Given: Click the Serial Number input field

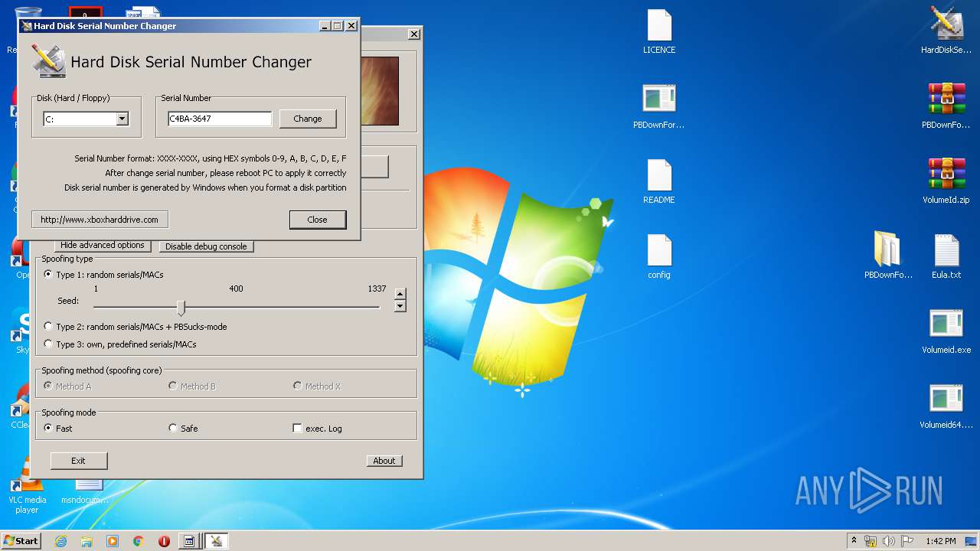Looking at the screenshot, I should [220, 119].
